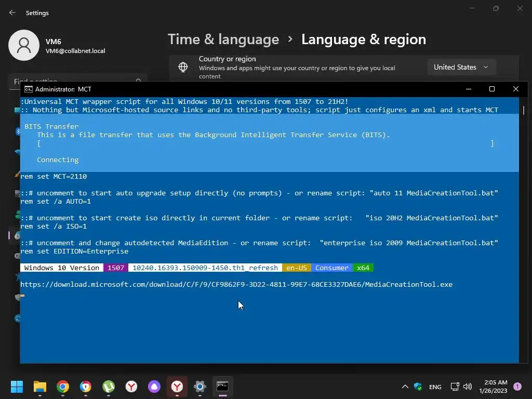The width and height of the screenshot is (532, 399).
Task: Click the BITS Transfer heading in console
Action: tap(51, 127)
